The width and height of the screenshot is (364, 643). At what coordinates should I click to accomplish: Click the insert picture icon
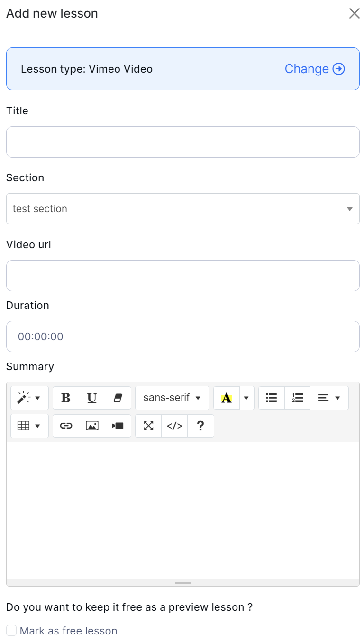tap(92, 426)
